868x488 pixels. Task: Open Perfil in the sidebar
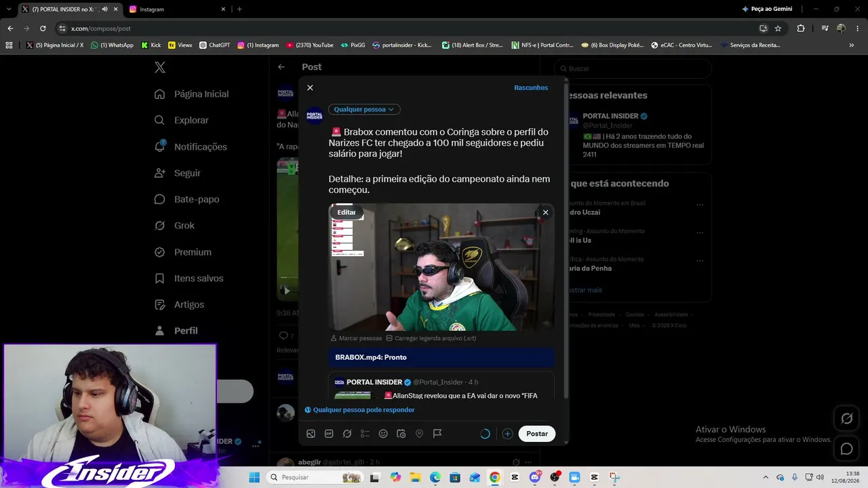point(176,331)
